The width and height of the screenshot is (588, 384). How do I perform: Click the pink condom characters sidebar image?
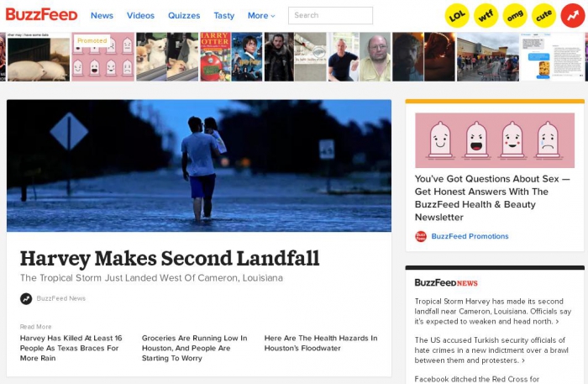coord(495,140)
